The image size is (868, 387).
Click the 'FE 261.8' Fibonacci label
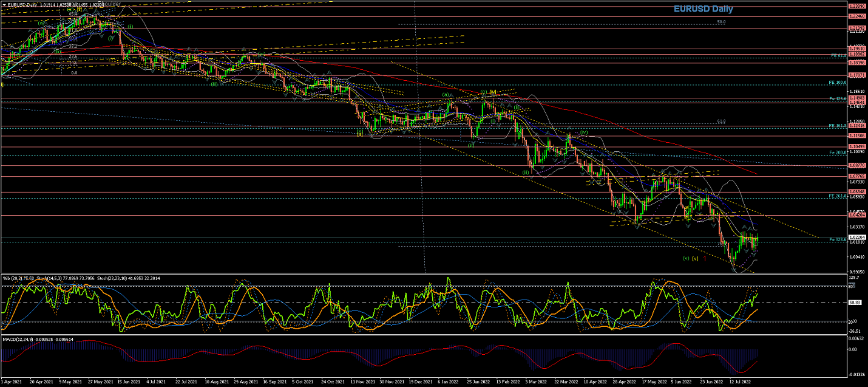(838, 196)
